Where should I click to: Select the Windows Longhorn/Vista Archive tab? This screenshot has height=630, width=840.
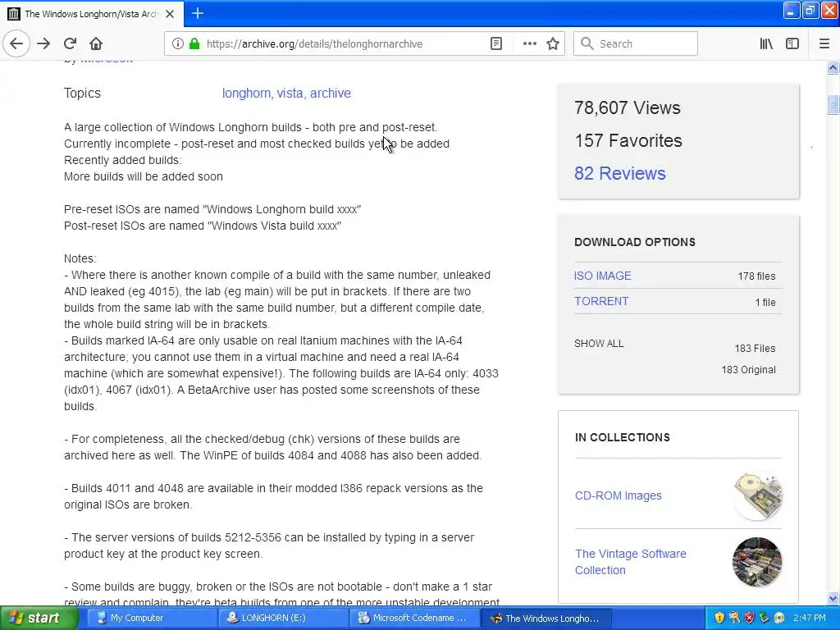click(x=92, y=14)
